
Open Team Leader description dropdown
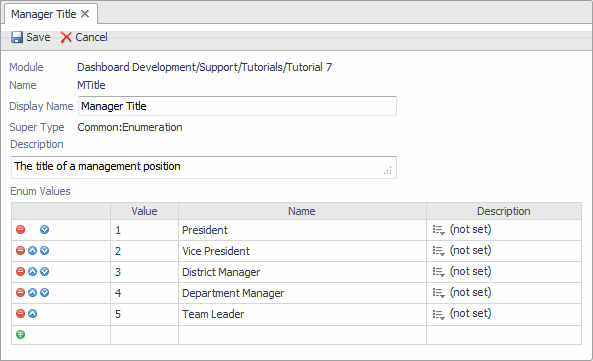[x=438, y=314]
